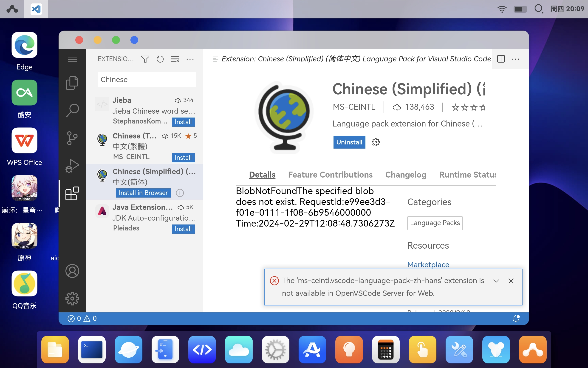Refresh the extensions list
The height and width of the screenshot is (368, 588).
[160, 59]
